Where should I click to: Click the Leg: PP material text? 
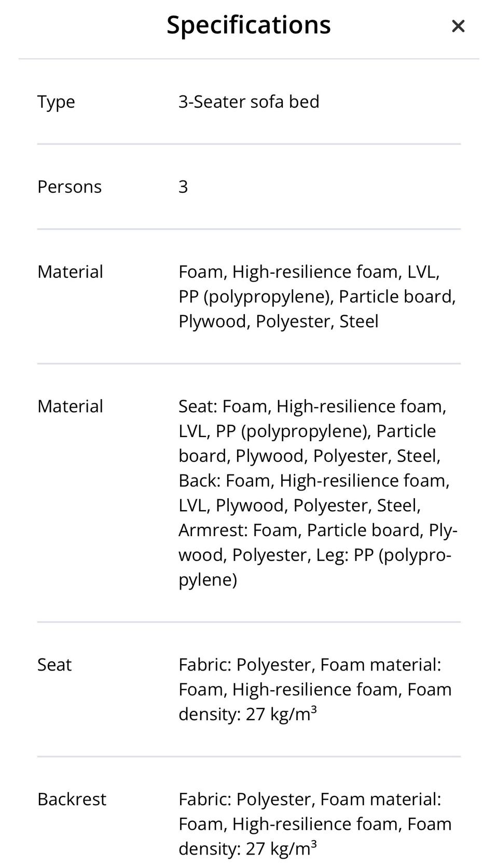click(384, 555)
